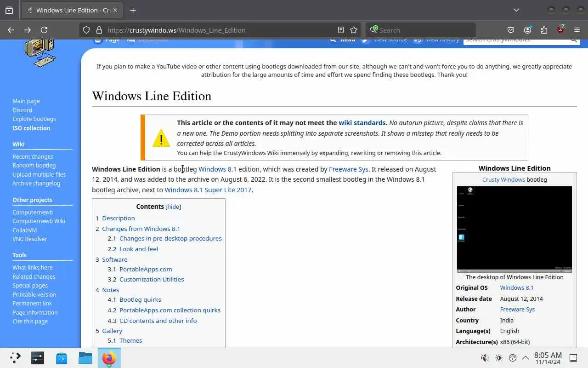Open Printable version
Viewport: 588px width, 368px height.
(x=34, y=295)
